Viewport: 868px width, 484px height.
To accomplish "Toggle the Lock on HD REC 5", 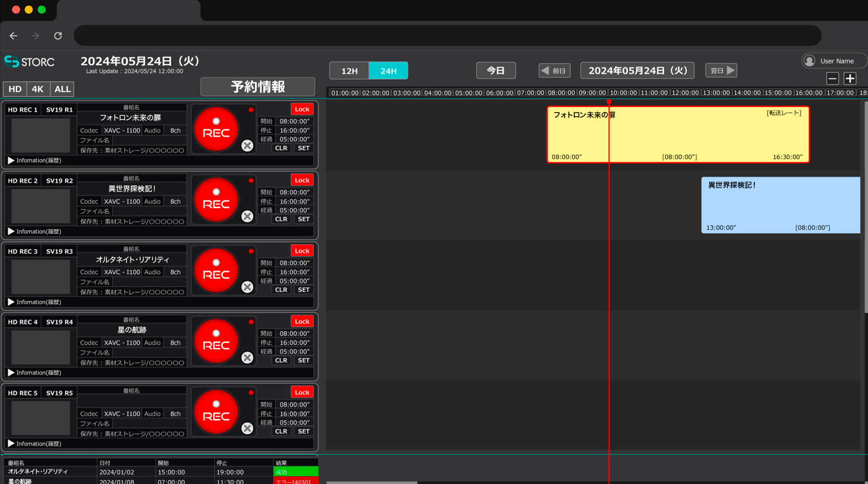I will [302, 393].
